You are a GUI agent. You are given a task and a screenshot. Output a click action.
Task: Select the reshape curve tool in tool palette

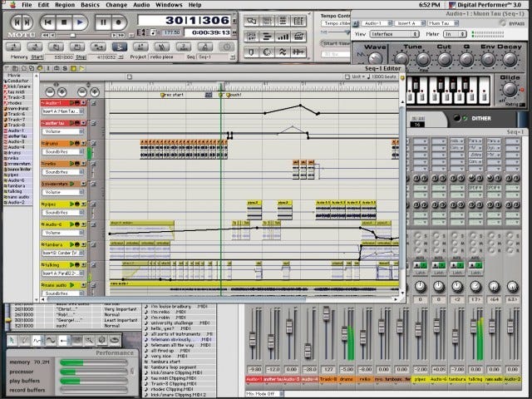37,340
